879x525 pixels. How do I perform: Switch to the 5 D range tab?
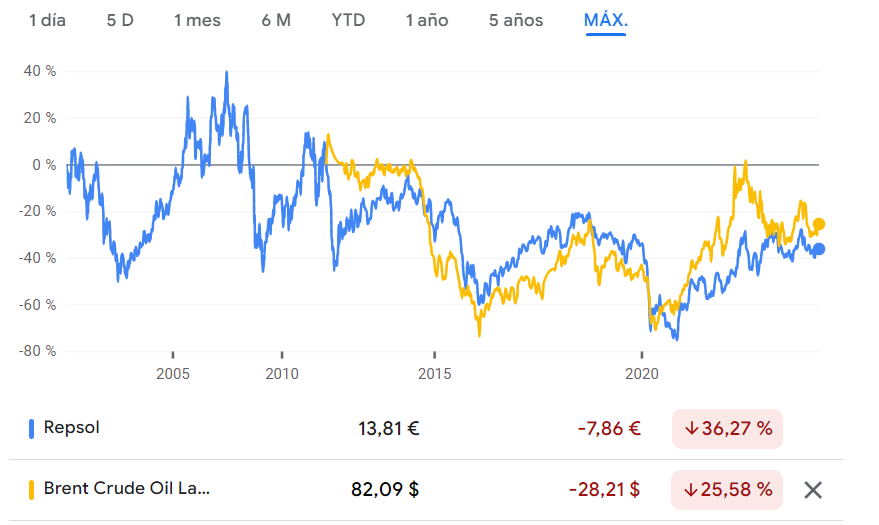click(x=120, y=20)
